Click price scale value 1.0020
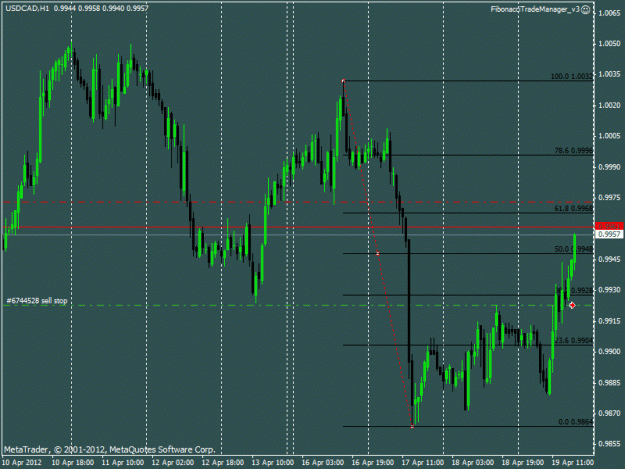Image resolution: width=625 pixels, height=469 pixels. pyautogui.click(x=609, y=105)
